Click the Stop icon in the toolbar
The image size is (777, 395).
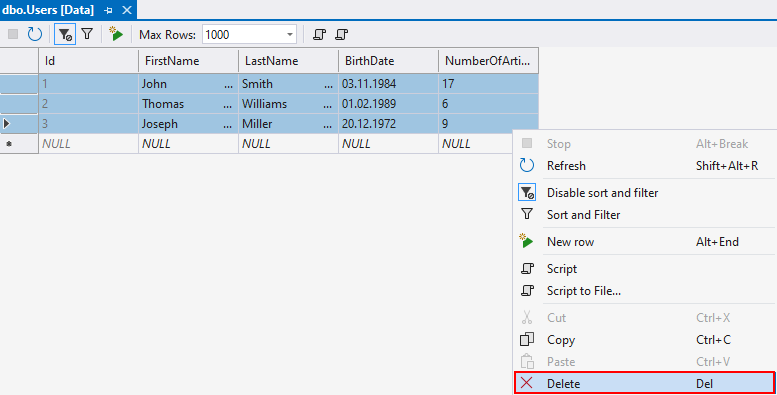[x=13, y=34]
